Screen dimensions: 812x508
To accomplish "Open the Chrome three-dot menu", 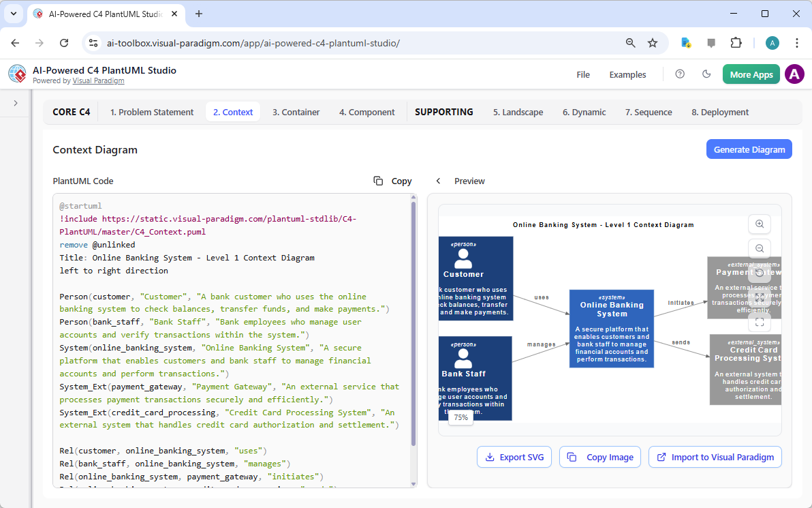I will pyautogui.click(x=797, y=42).
